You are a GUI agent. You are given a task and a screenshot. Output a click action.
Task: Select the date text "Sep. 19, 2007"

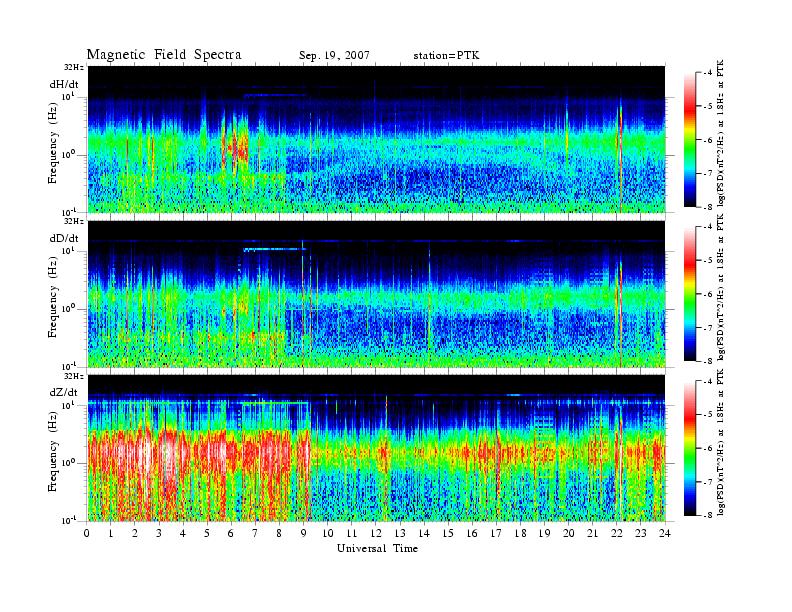(x=334, y=56)
